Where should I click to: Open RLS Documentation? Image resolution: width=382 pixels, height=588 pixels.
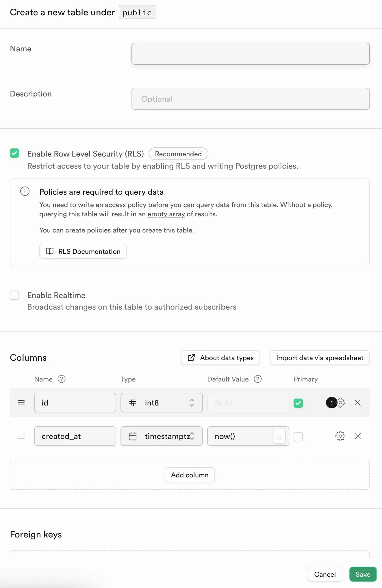click(x=83, y=251)
